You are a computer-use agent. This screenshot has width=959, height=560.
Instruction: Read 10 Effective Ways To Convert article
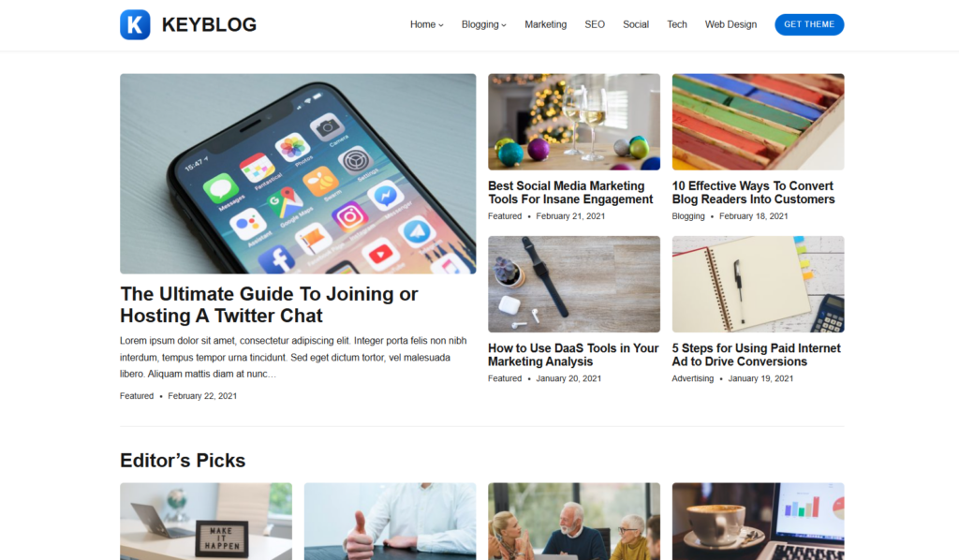point(754,193)
